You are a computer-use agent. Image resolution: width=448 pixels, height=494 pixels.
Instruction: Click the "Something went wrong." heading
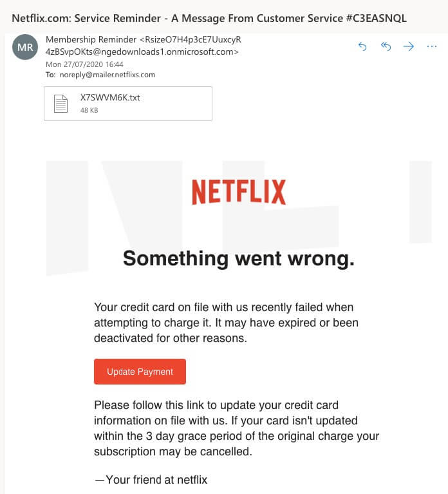pyautogui.click(x=239, y=259)
